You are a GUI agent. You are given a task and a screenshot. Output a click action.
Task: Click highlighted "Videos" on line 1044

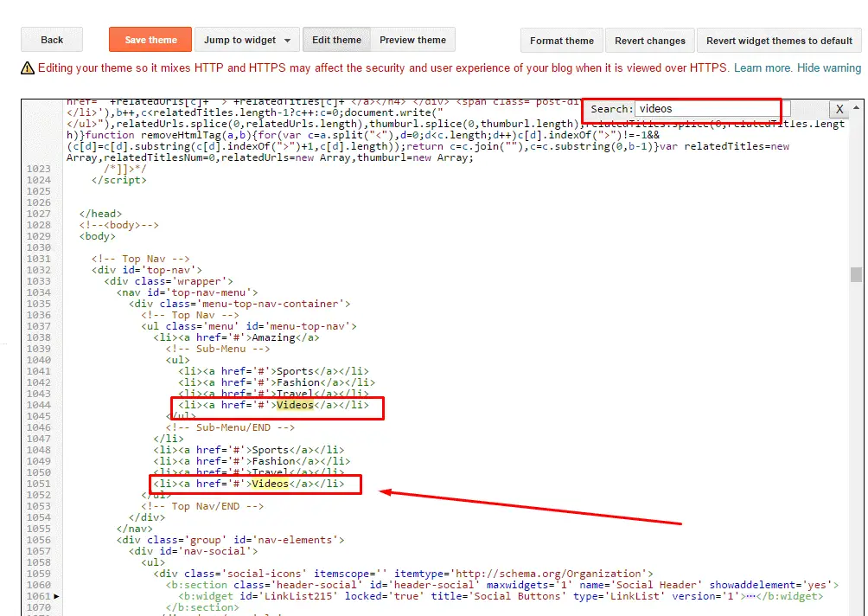295,405
